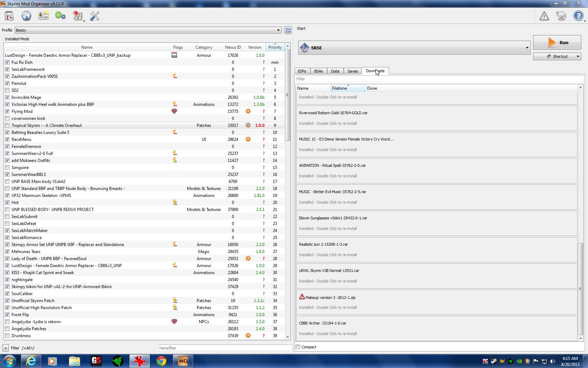Open executables configuration gears icon
The image size is (588, 368).
point(60,16)
